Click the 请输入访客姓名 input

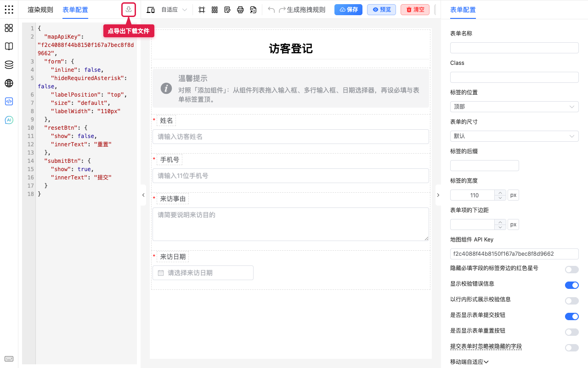(290, 137)
